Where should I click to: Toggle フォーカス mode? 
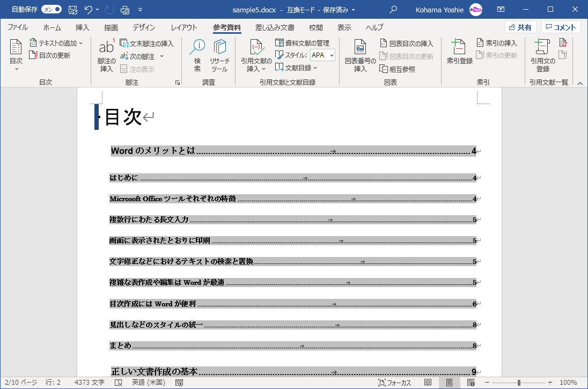(x=395, y=383)
